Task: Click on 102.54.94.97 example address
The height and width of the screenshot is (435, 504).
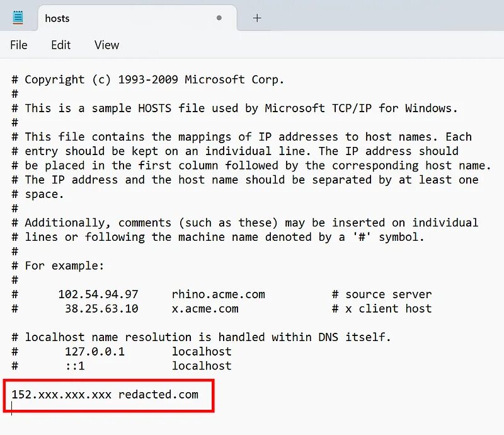Action: [98, 294]
